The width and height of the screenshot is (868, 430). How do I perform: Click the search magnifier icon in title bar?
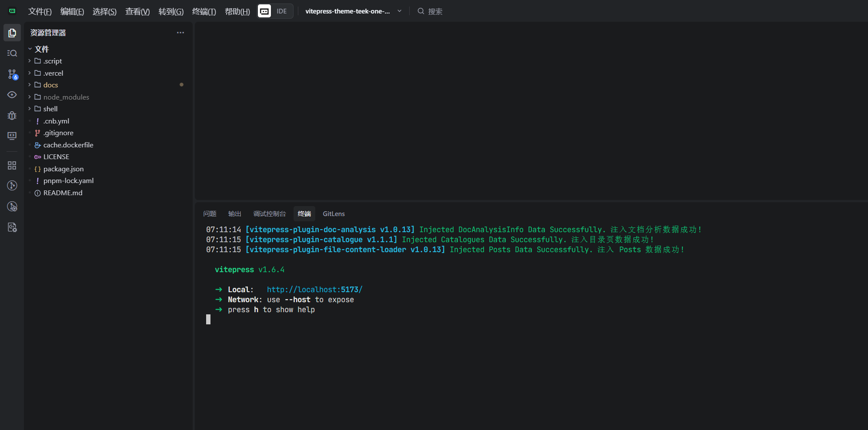[x=421, y=11]
